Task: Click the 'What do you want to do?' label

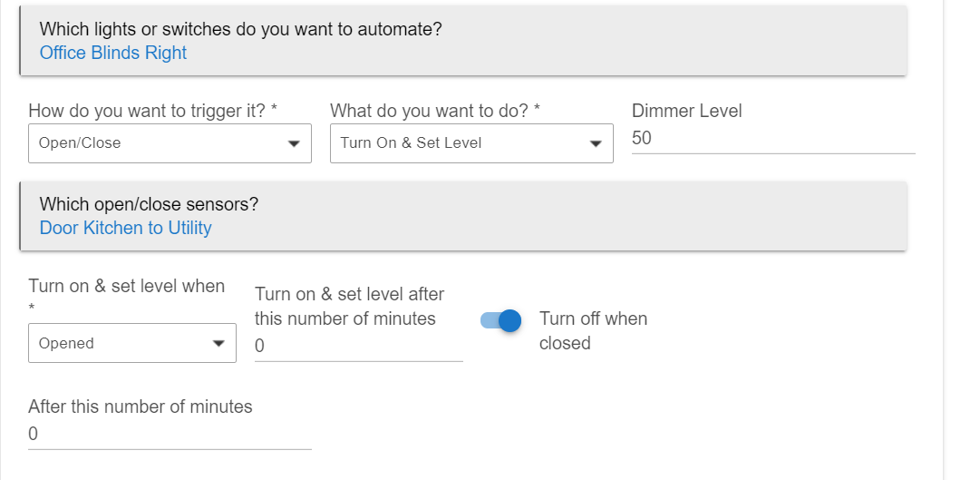Action: [x=434, y=111]
